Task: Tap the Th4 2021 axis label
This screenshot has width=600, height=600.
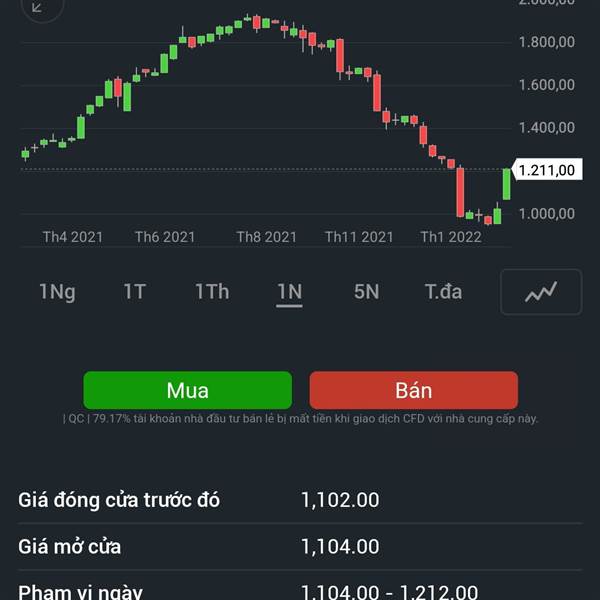Action: coord(72,237)
